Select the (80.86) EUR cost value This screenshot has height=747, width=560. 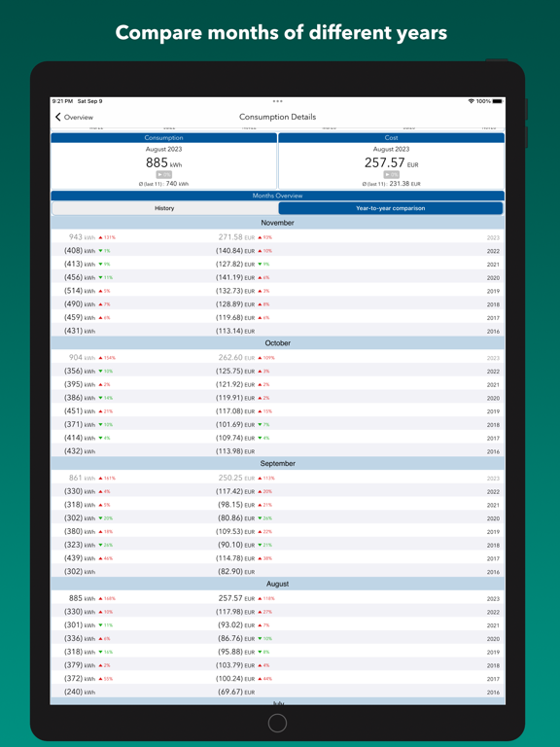[x=236, y=517]
